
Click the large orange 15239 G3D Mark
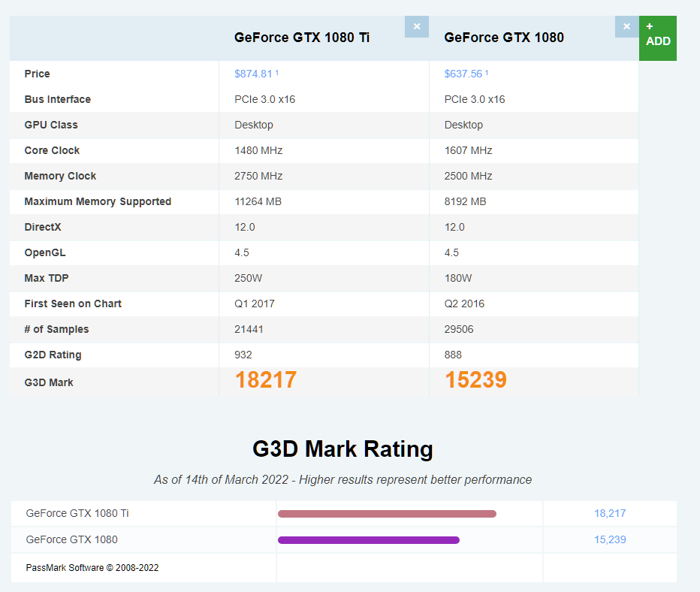[475, 380]
